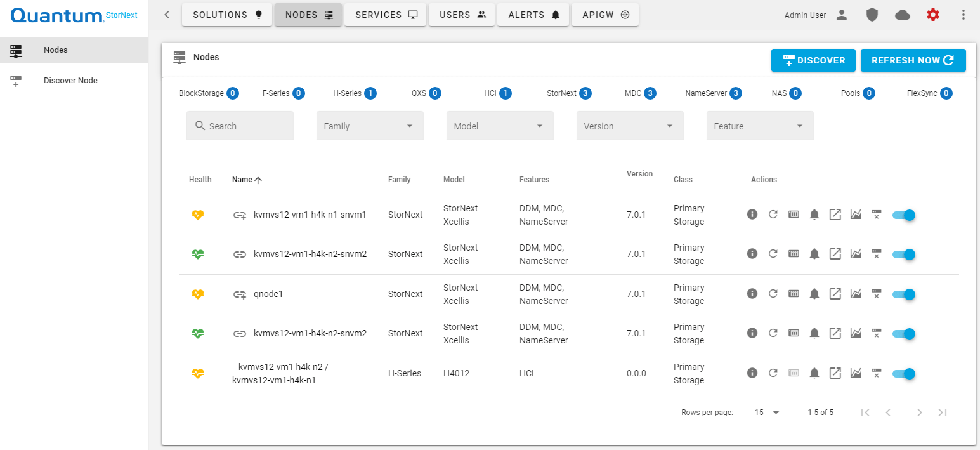The height and width of the screenshot is (450, 980).
Task: Turn off the toggle in the H-Series row
Action: (903, 374)
